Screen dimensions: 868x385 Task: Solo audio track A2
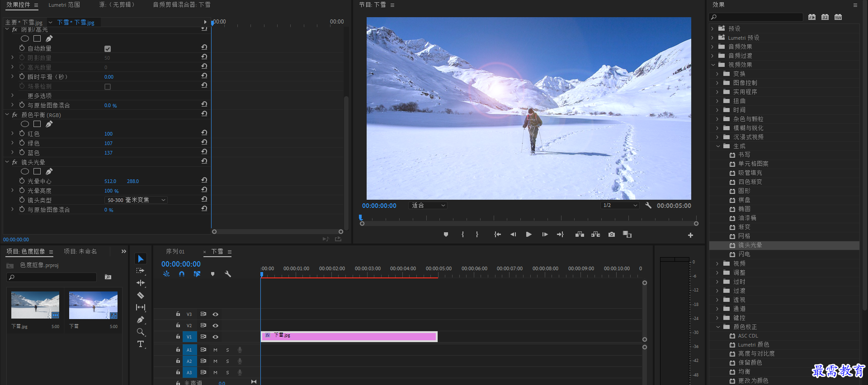point(227,361)
